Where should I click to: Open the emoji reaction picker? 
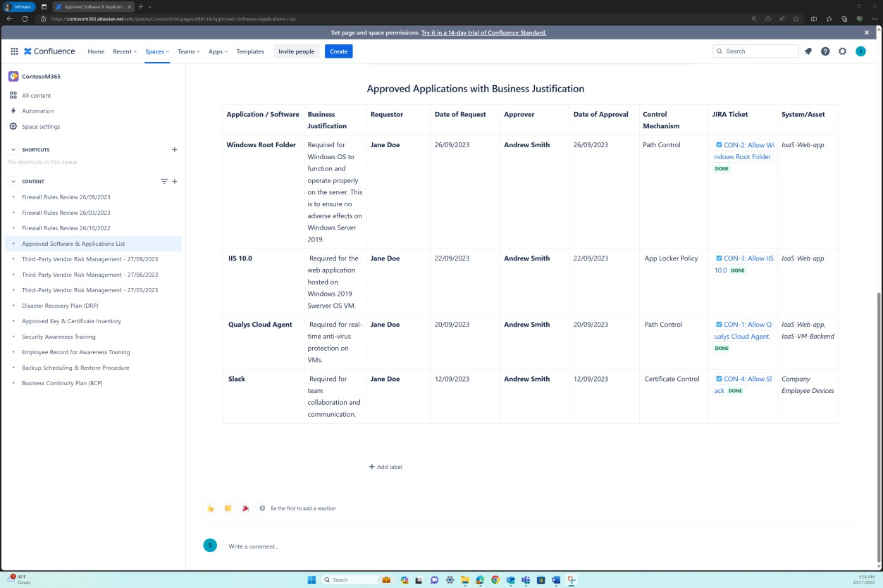point(262,508)
